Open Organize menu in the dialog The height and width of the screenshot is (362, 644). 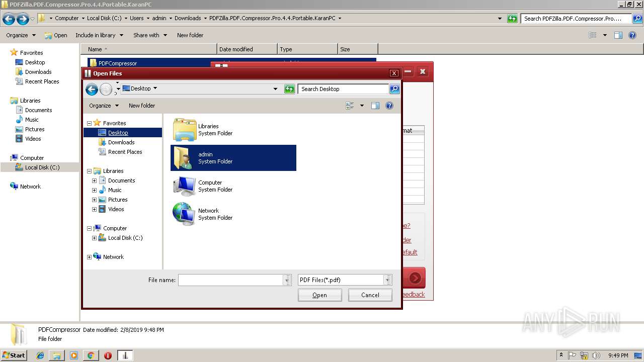(x=104, y=106)
